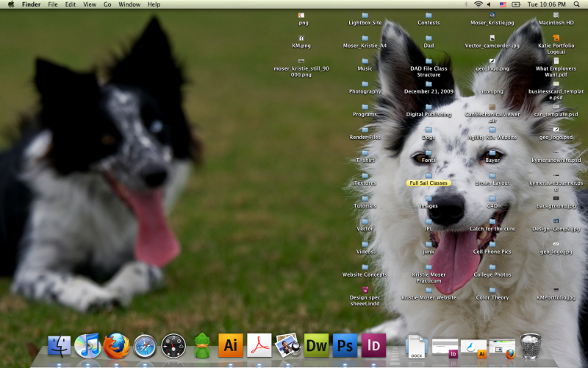Image resolution: width=588 pixels, height=368 pixels.
Task: Open iTunes from the Dock
Action: click(87, 344)
